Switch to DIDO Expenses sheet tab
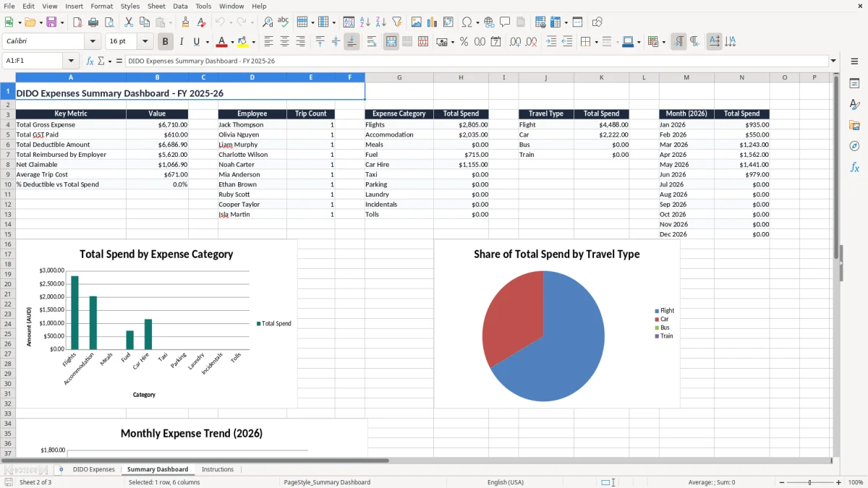 [x=93, y=470]
